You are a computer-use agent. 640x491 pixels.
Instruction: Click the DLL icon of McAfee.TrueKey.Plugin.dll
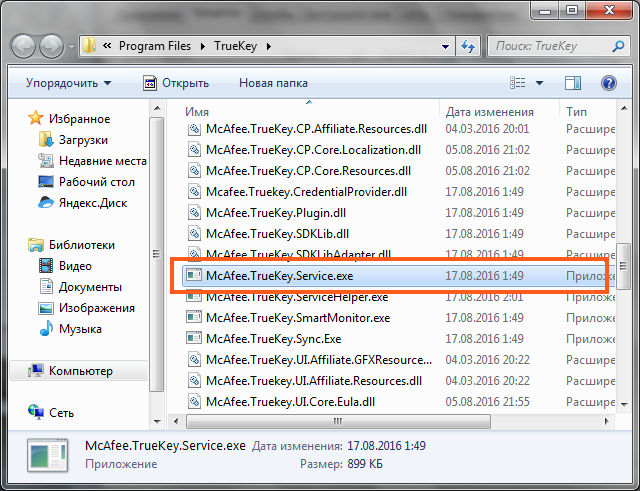tap(194, 212)
